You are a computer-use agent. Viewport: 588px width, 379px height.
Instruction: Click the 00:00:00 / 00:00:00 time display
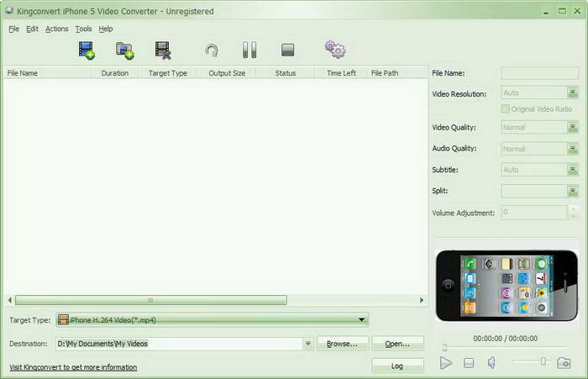coord(505,339)
